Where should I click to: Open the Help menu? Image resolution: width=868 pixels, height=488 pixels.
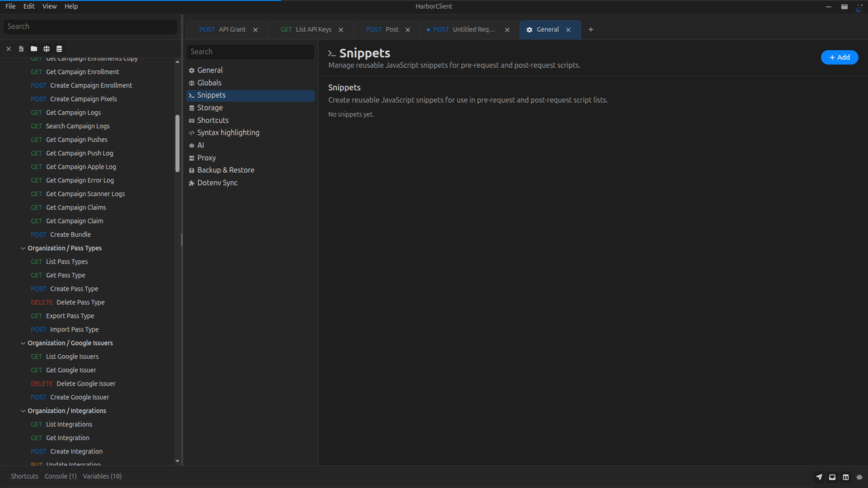tap(71, 6)
